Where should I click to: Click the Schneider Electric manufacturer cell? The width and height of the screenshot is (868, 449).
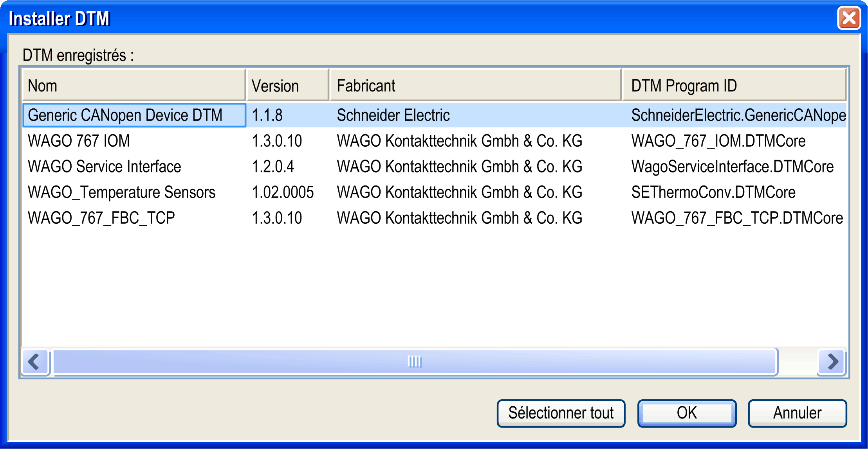pyautogui.click(x=393, y=115)
